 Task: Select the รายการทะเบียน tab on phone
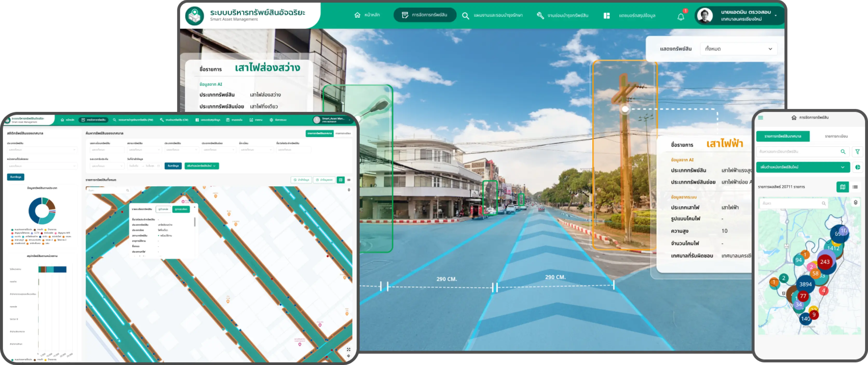click(836, 136)
